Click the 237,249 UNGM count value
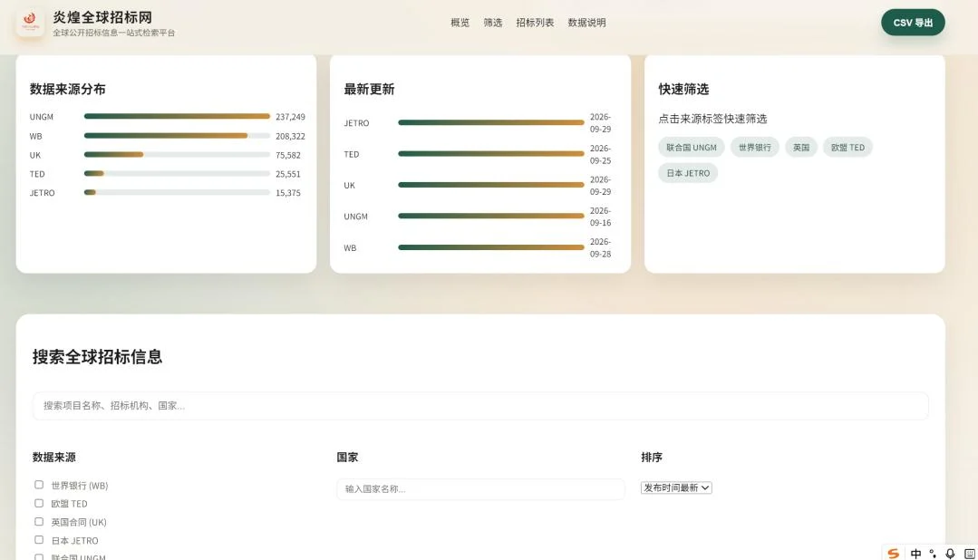978x560 pixels. 290,117
